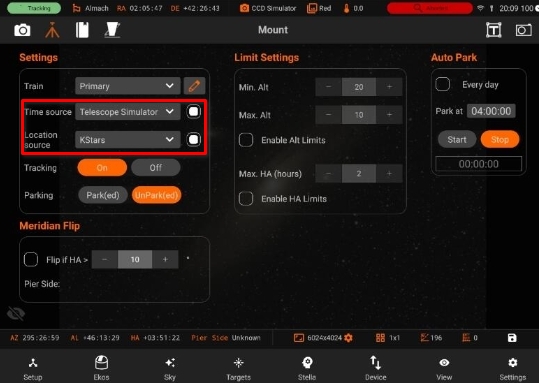The image size is (539, 383).
Task: Click the gain icon showing 196
Action: tap(424, 338)
